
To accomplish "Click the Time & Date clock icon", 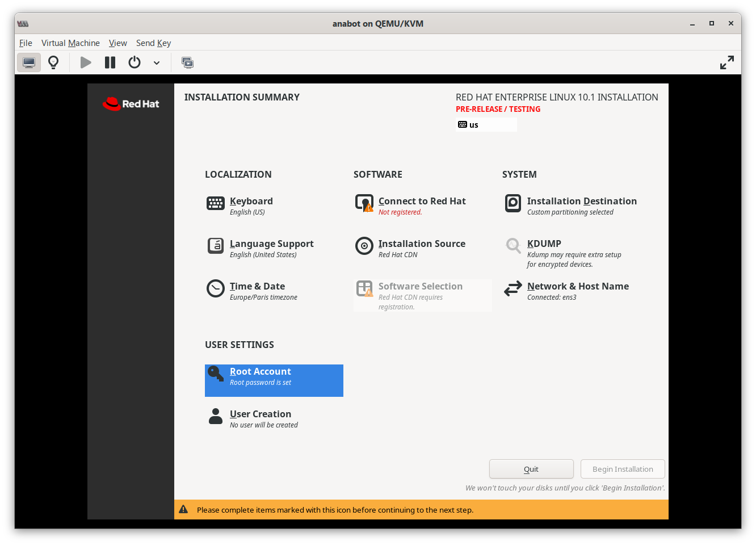I will [x=216, y=288].
